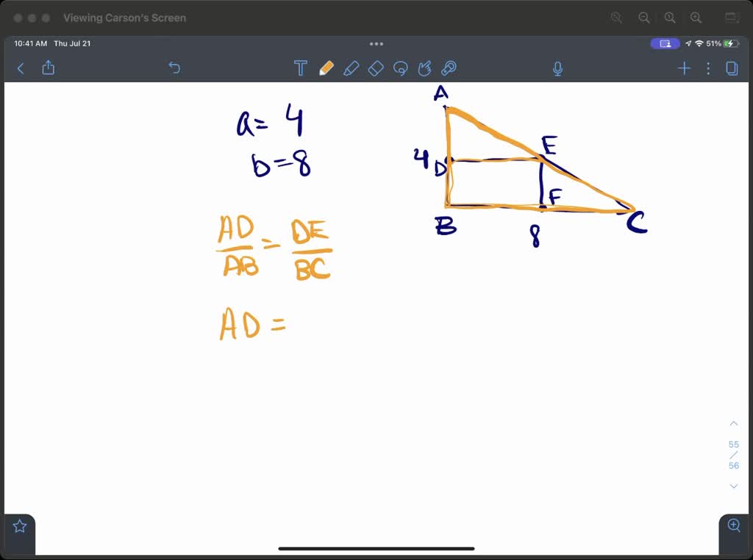Collapse to previous page with up chevron
This screenshot has width=753, height=560.
tap(733, 423)
